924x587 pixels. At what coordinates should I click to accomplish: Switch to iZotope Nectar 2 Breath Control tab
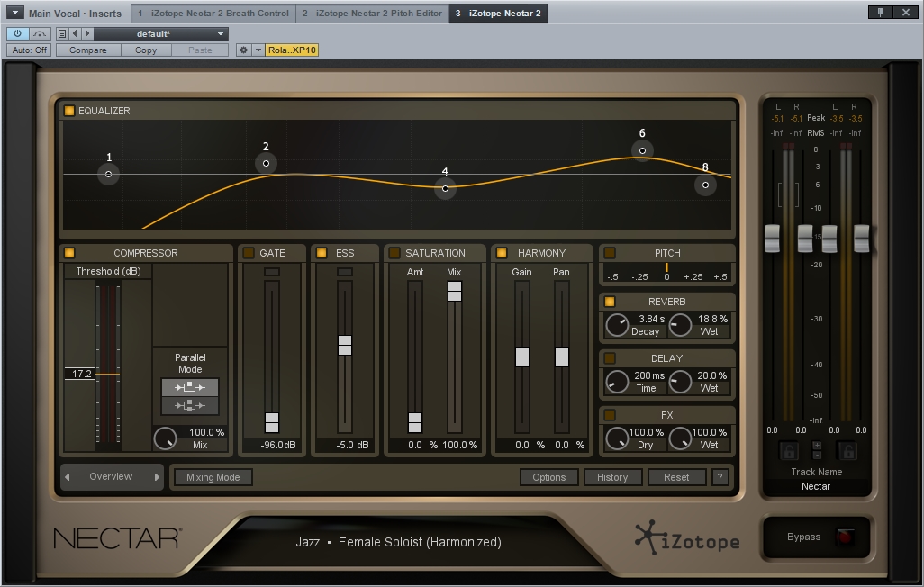click(x=213, y=14)
